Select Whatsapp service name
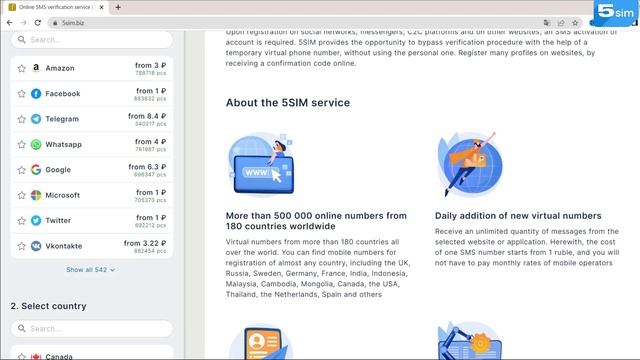640x360 pixels. point(63,144)
